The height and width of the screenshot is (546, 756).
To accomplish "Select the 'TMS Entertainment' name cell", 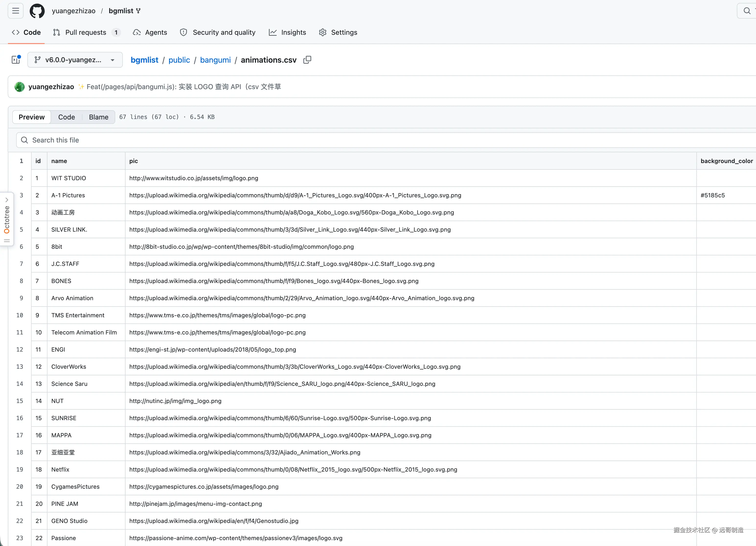I will point(86,315).
